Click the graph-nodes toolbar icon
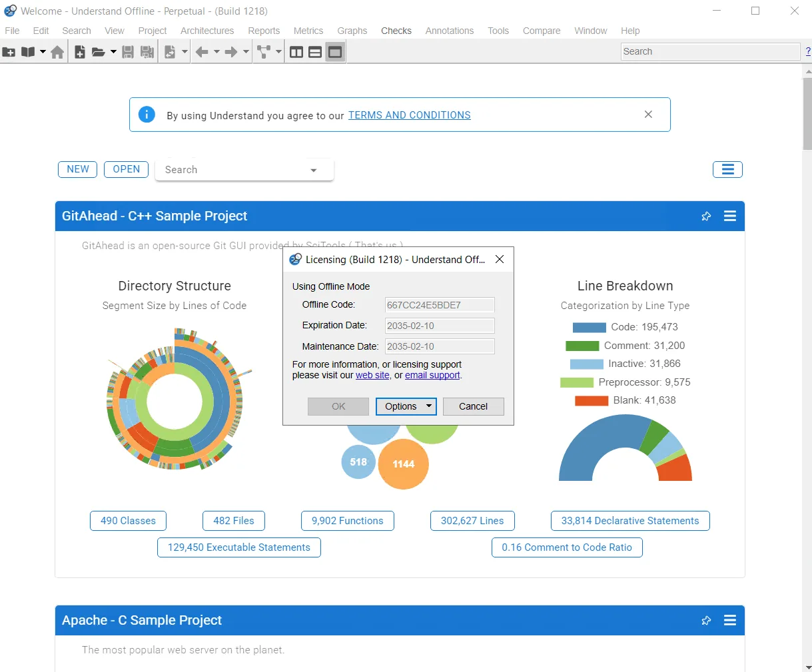This screenshot has width=812, height=672. tap(264, 52)
